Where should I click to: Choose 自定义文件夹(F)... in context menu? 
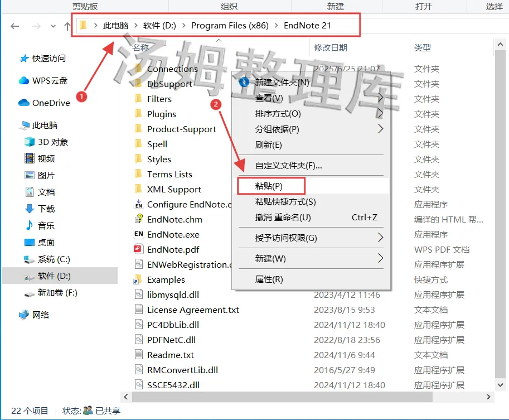coord(289,166)
